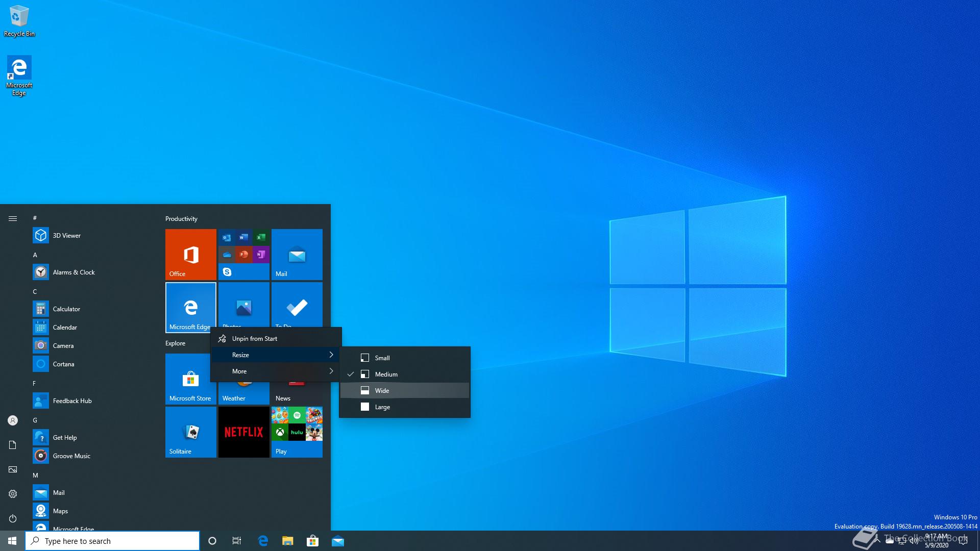Choose Large tile size
This screenshot has width=980, height=551.
[405, 407]
